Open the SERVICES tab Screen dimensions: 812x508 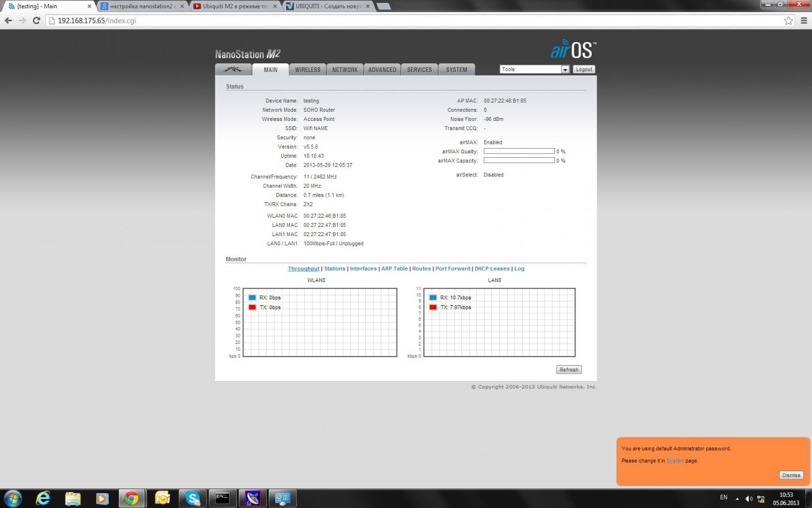point(420,70)
